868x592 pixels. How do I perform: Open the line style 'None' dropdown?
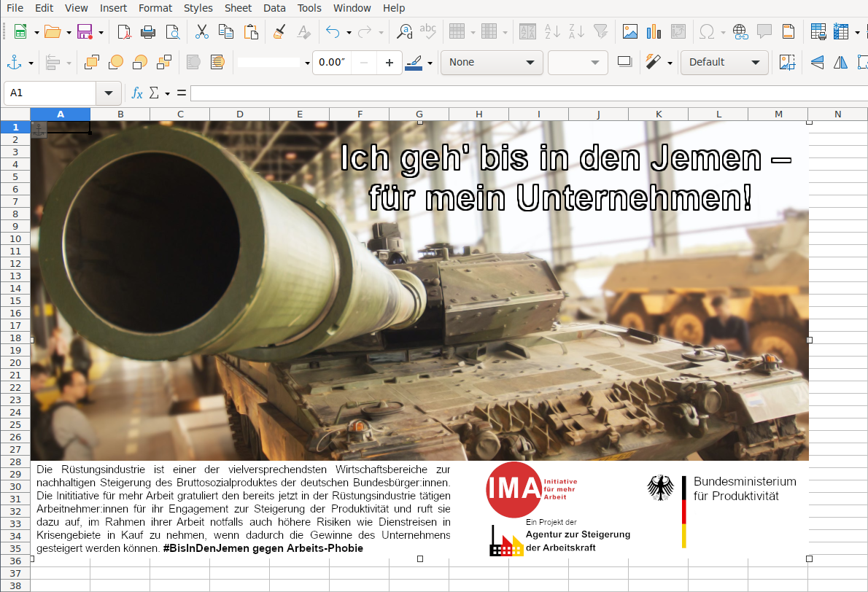[x=492, y=63]
